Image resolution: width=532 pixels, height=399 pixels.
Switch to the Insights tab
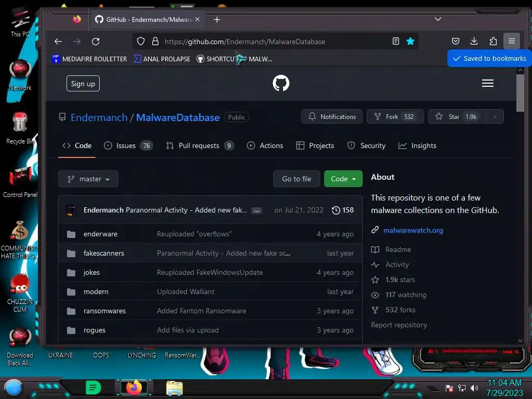[x=417, y=145]
